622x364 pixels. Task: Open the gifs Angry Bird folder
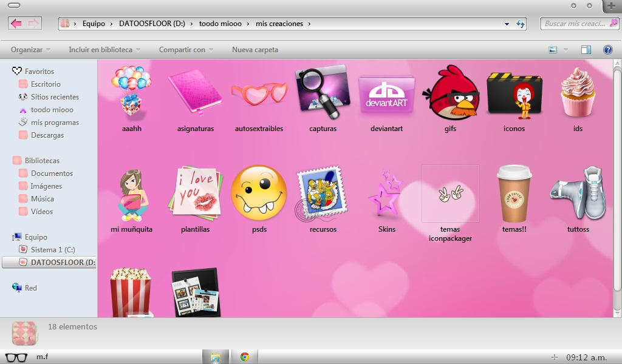(450, 94)
